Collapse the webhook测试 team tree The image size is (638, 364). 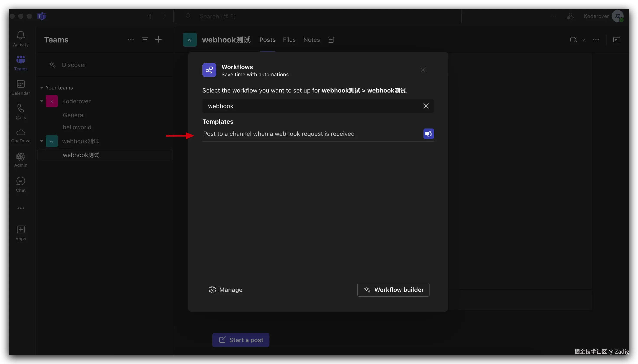[42, 141]
